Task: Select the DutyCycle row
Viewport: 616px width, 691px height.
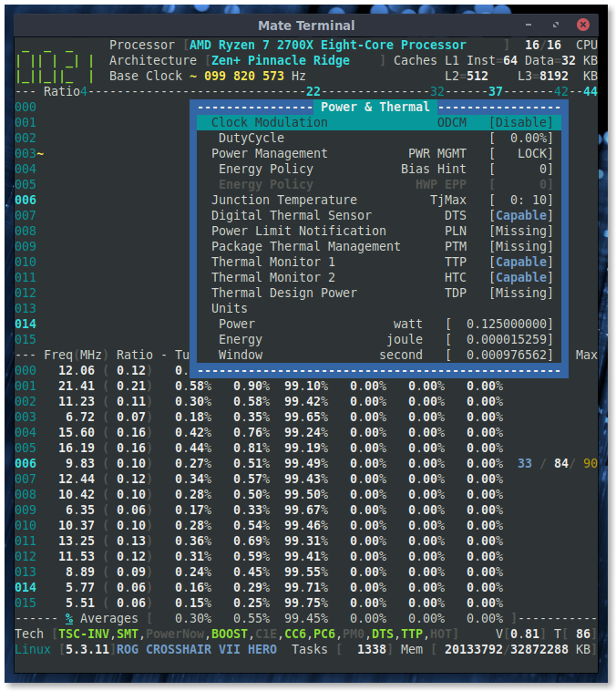Action: click(x=379, y=138)
